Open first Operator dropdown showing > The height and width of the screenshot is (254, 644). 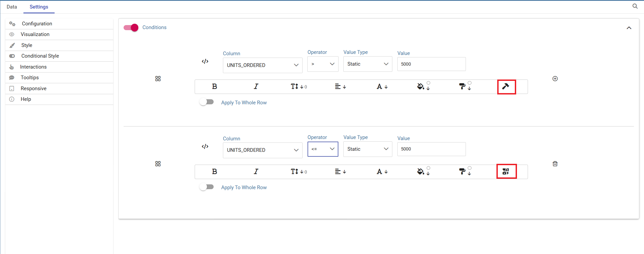(323, 64)
